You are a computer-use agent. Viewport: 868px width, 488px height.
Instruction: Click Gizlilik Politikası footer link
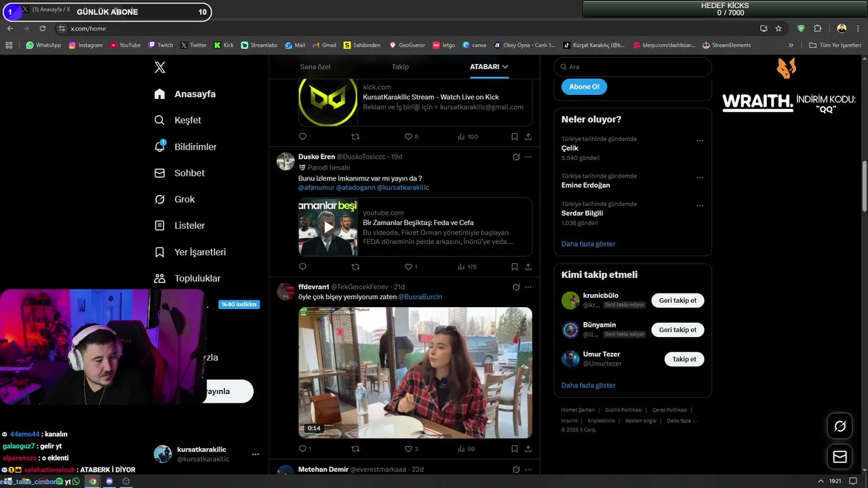[x=623, y=410]
